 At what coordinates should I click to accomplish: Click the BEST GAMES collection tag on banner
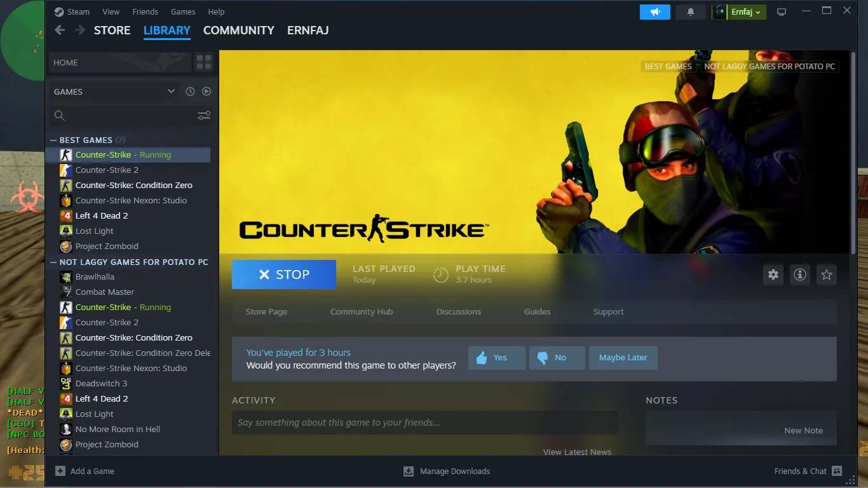pos(668,66)
